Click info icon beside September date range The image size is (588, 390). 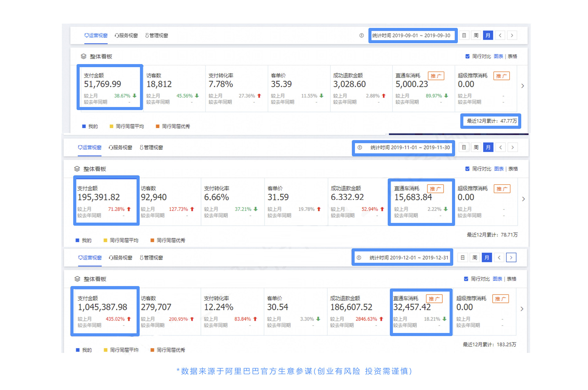pyautogui.click(x=361, y=36)
